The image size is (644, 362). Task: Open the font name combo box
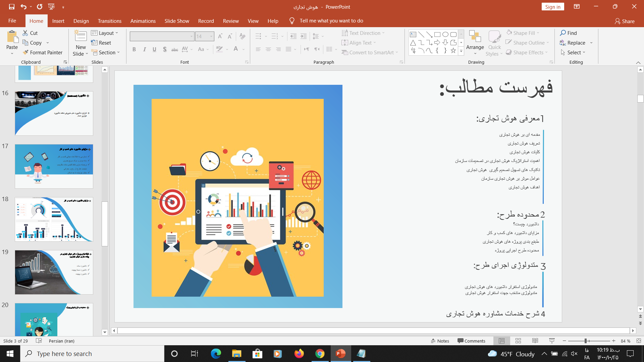[162, 36]
